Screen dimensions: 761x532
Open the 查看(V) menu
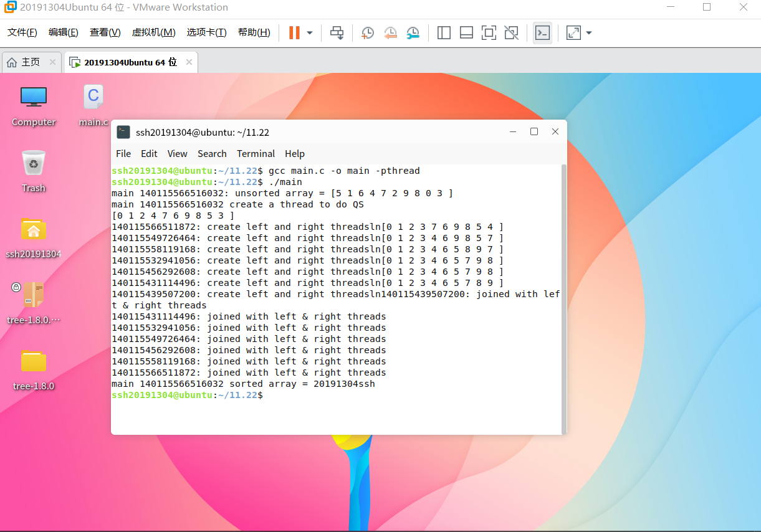[105, 32]
